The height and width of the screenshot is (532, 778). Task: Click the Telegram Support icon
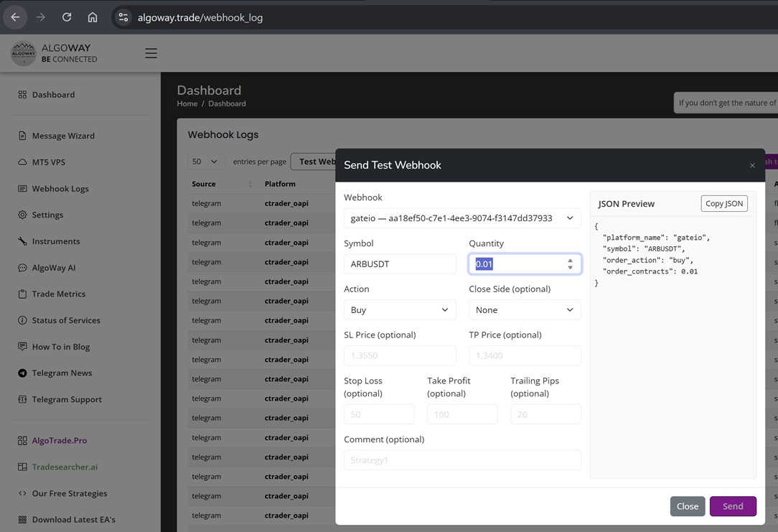pyautogui.click(x=22, y=399)
